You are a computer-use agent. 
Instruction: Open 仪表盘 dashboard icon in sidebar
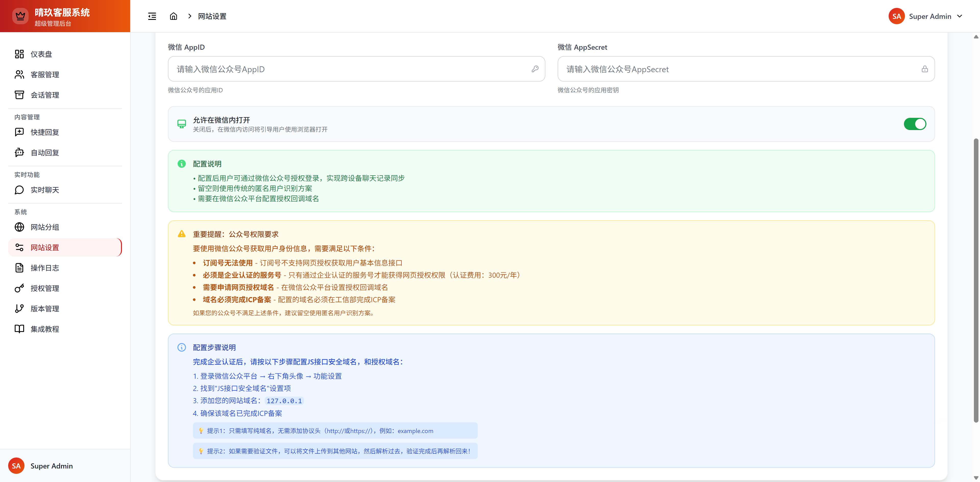click(19, 54)
